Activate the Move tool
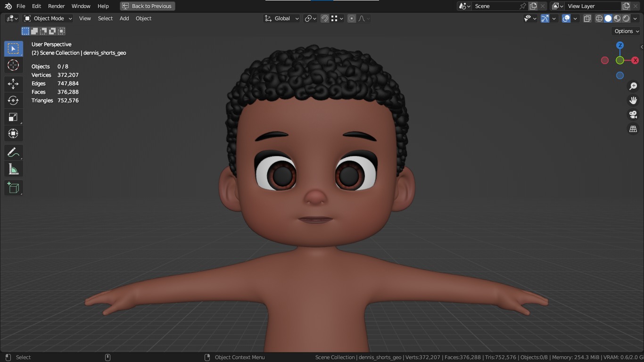 [13, 84]
